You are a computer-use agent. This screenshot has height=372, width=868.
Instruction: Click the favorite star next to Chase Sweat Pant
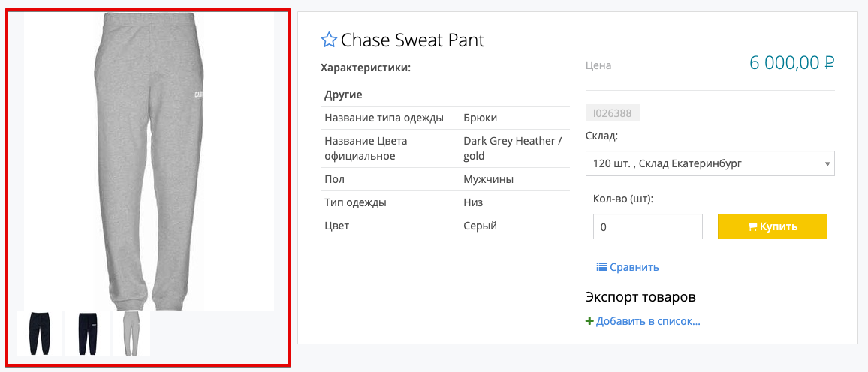point(329,40)
